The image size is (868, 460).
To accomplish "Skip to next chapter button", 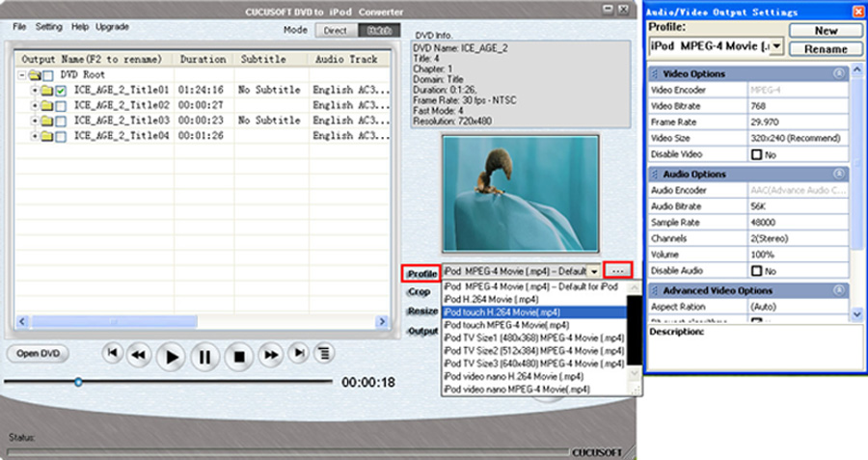I will [299, 353].
